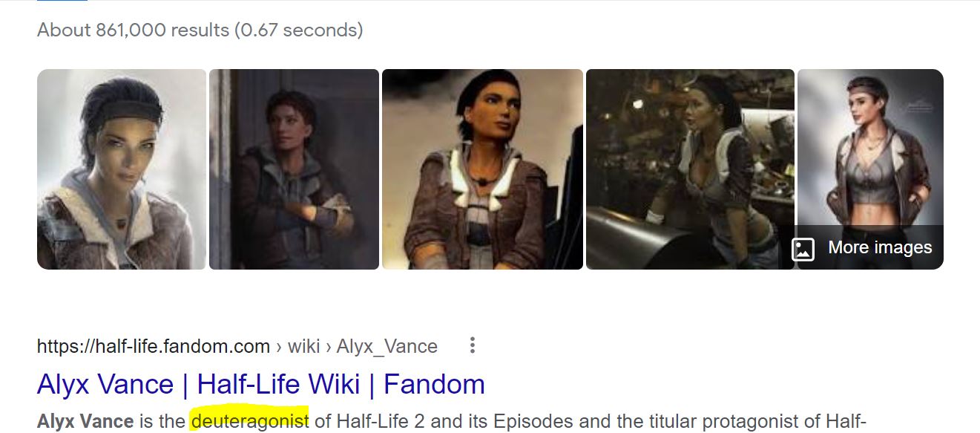Click the Alyx_Vance breadcrumb segment

click(x=387, y=346)
